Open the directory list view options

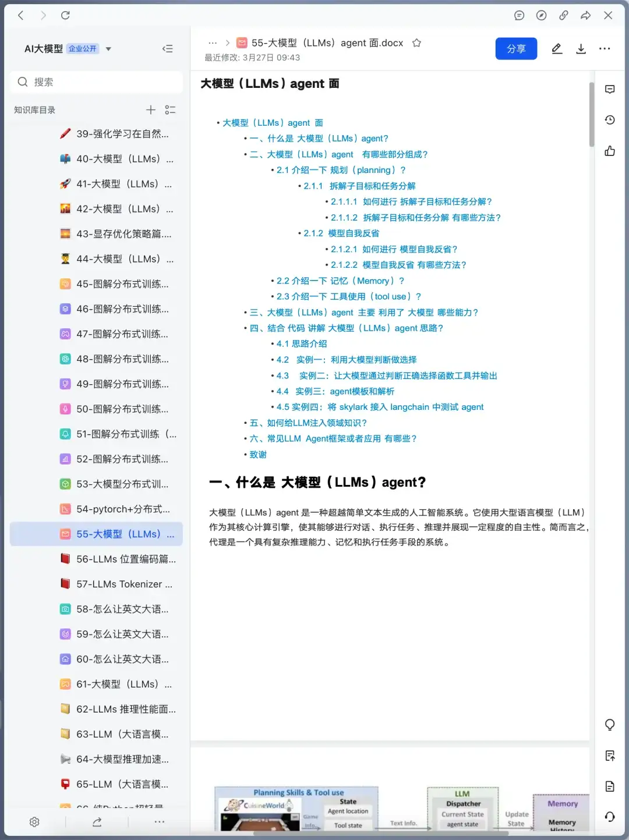coord(170,109)
